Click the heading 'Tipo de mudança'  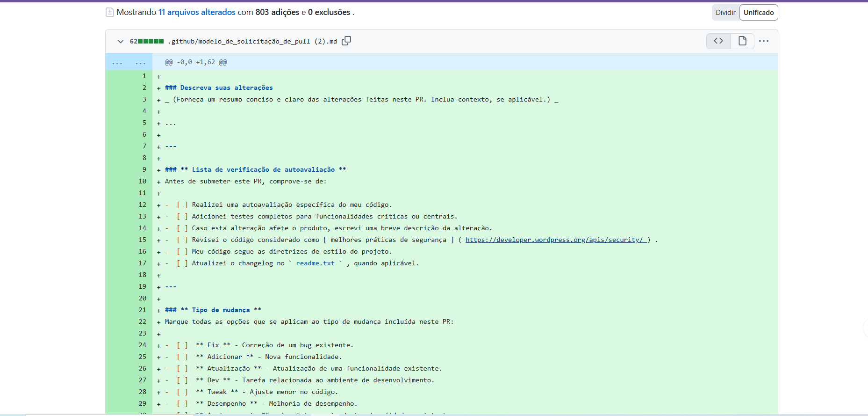tap(221, 310)
